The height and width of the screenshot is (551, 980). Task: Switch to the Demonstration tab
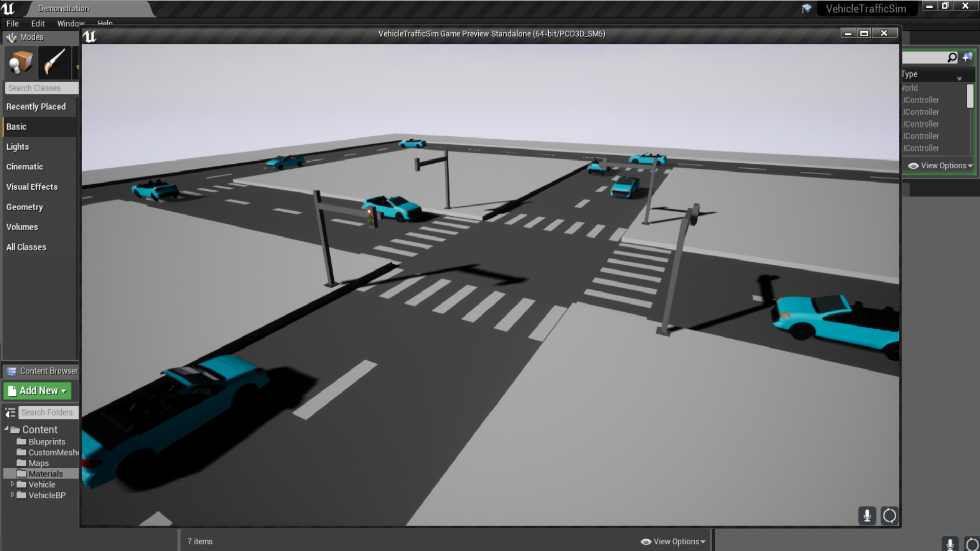[63, 8]
